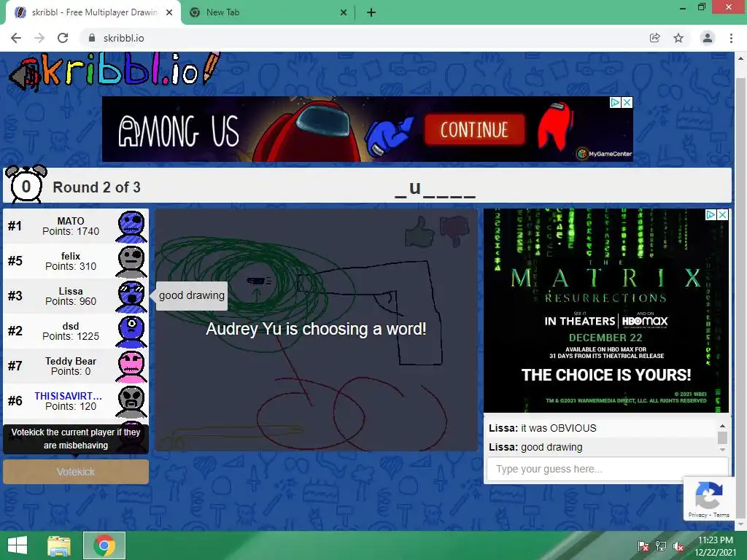The height and width of the screenshot is (560, 747).
Task: Click Among Us AdChoices info icon
Action: (616, 102)
